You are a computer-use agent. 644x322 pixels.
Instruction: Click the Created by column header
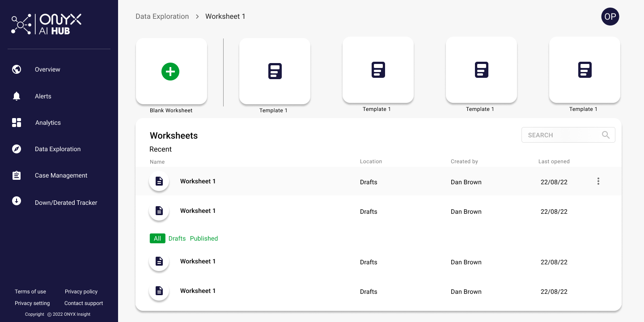coord(464,161)
